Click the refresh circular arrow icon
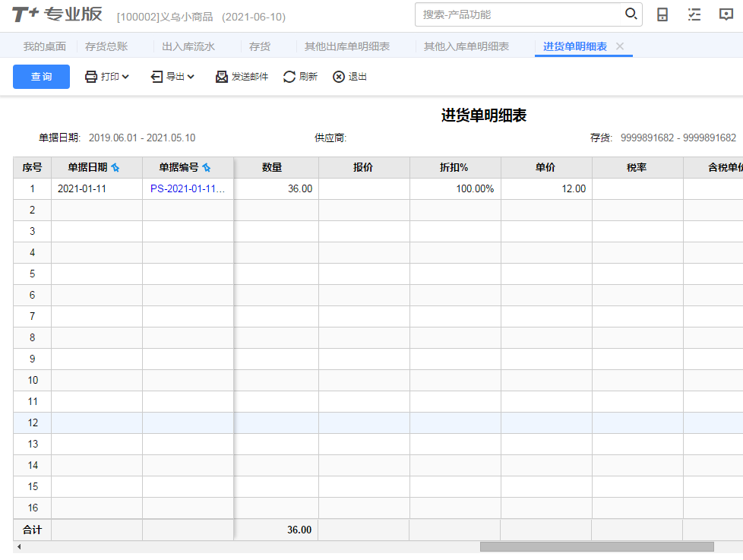Image resolution: width=743 pixels, height=560 pixels. 289,77
